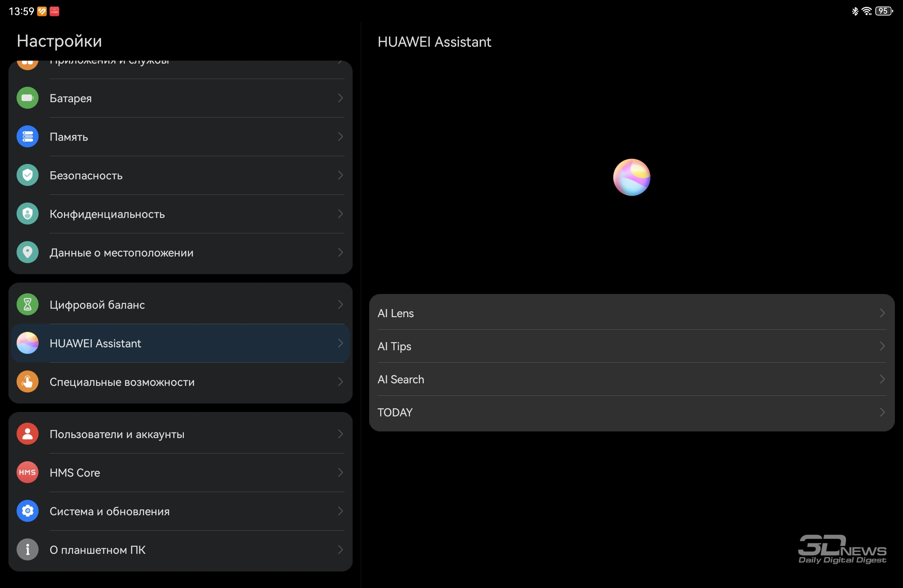Tap the 13:59 clock
This screenshot has width=903, height=588.
coord(21,11)
